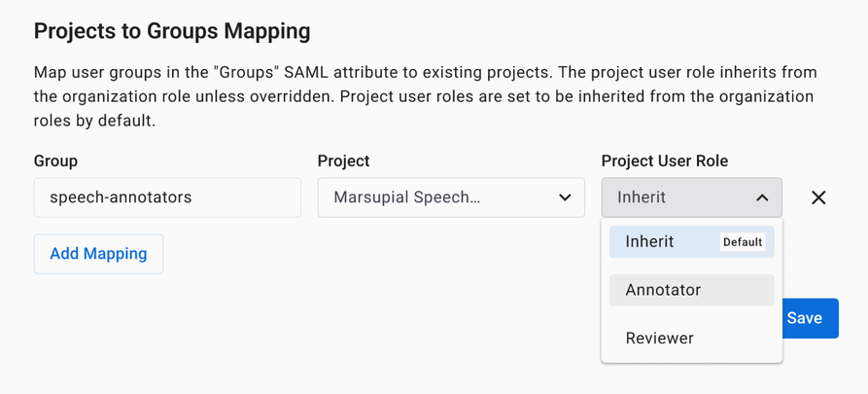This screenshot has width=868, height=394.
Task: Click the "roles by default." closing description text
Action: pyautogui.click(x=94, y=122)
